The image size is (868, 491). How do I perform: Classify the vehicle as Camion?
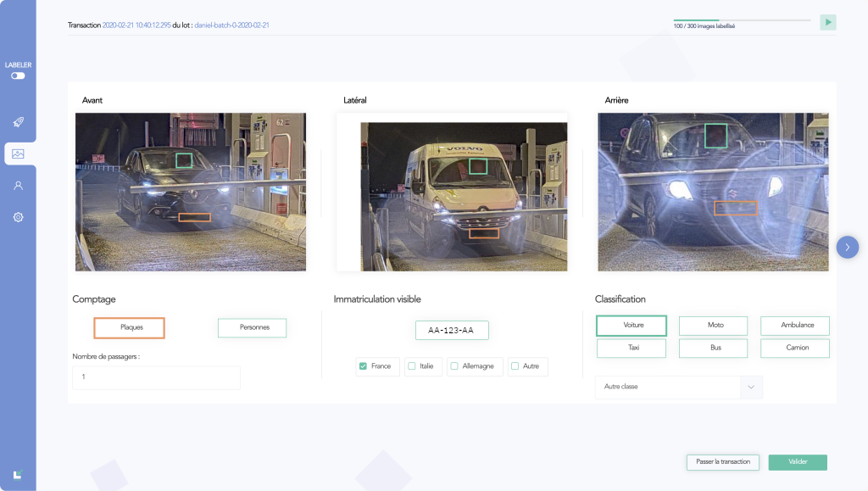[794, 348]
